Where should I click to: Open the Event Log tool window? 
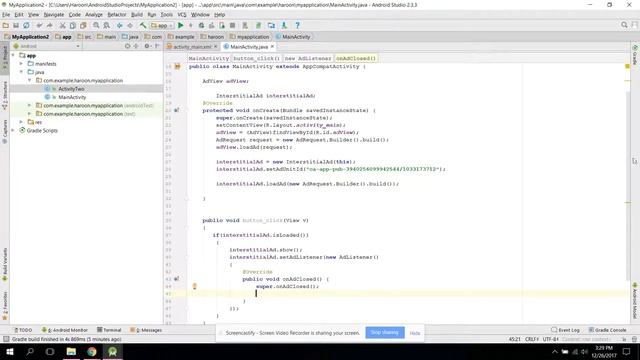coord(565,330)
